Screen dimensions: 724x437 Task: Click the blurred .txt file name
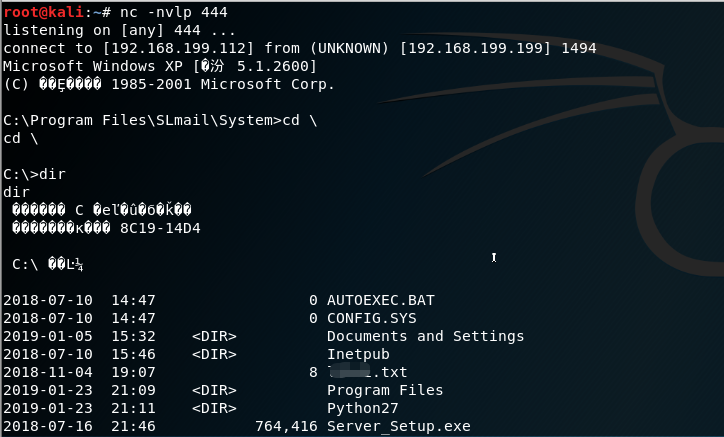367,372
